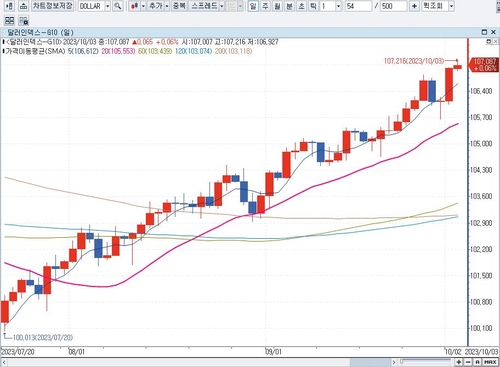Click the zoom slider handle at bottom
Viewport: 500px width, 367px height.
pos(402,361)
